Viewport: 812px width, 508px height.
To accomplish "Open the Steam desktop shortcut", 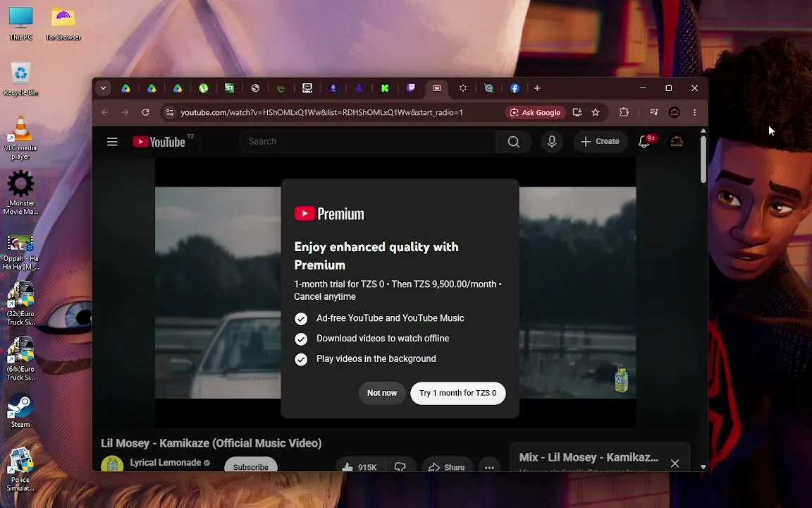I will (20, 411).
